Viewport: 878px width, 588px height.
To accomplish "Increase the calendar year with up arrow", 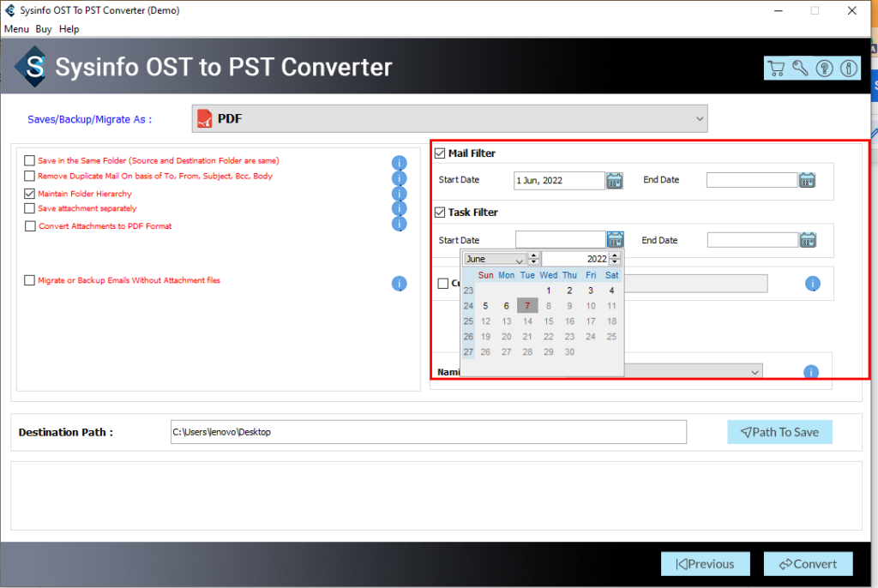I will tap(615, 255).
